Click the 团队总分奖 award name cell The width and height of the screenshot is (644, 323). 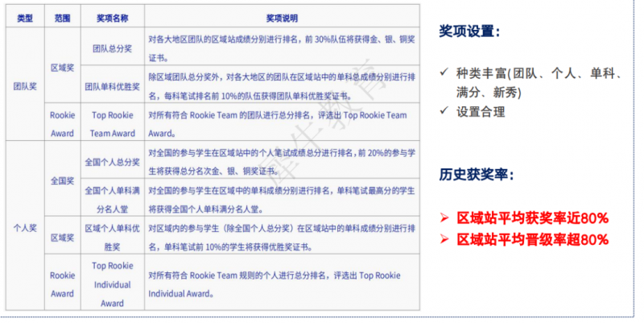click(x=113, y=48)
